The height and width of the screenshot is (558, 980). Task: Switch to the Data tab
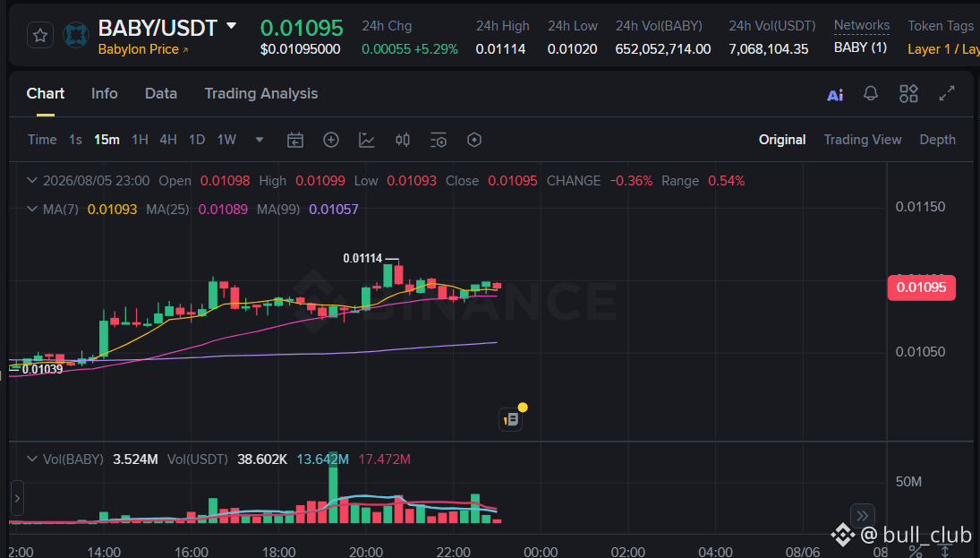[x=161, y=93]
